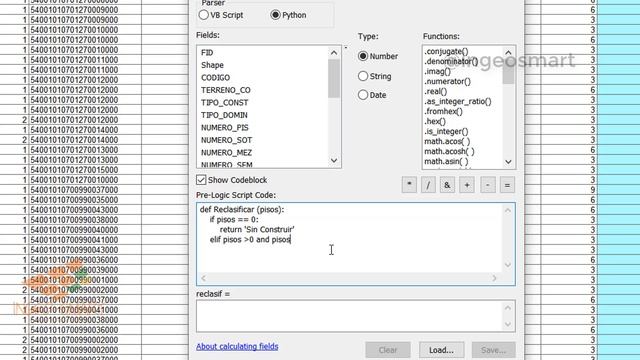Click expression box scroll down arrow

[x=508, y=324]
